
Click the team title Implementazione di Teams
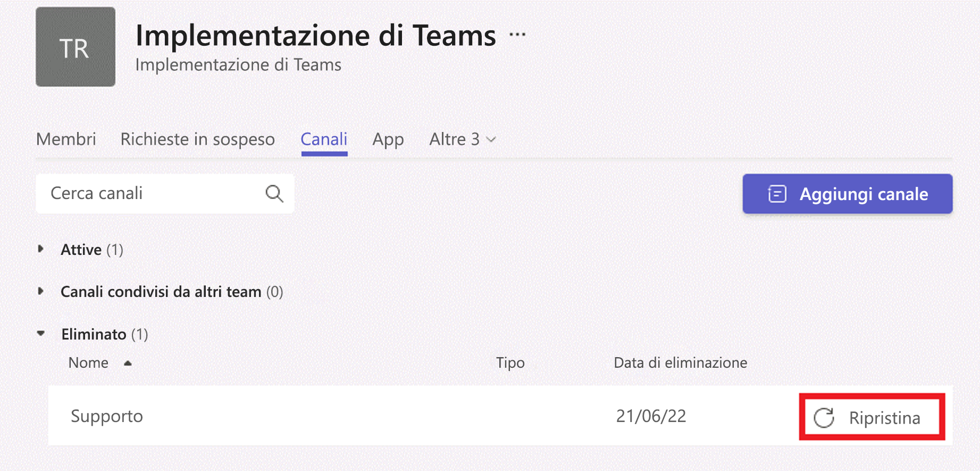click(x=316, y=36)
